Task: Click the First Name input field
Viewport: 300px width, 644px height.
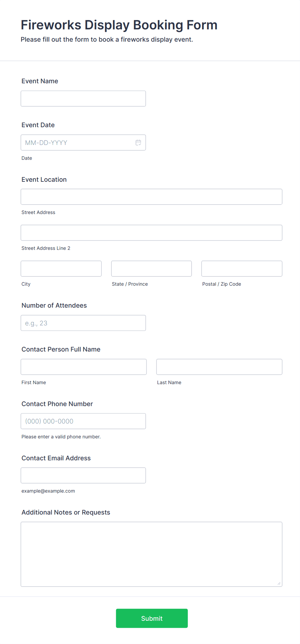Action: pos(84,367)
